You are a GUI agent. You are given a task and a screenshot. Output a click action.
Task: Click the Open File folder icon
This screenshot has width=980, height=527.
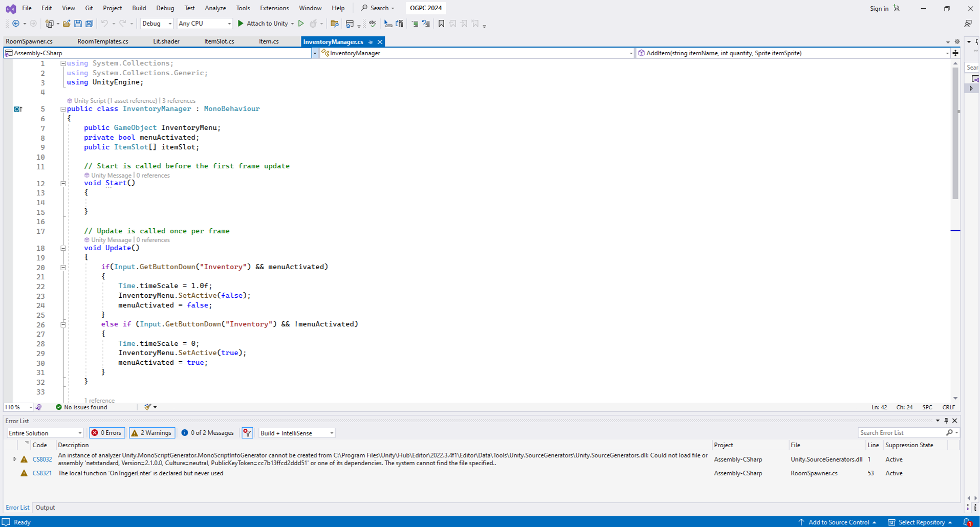coord(67,24)
